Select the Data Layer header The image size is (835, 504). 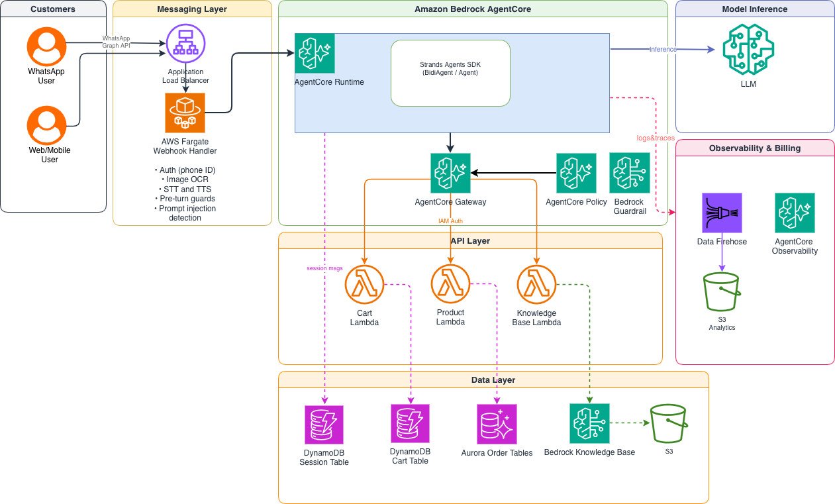point(493,380)
